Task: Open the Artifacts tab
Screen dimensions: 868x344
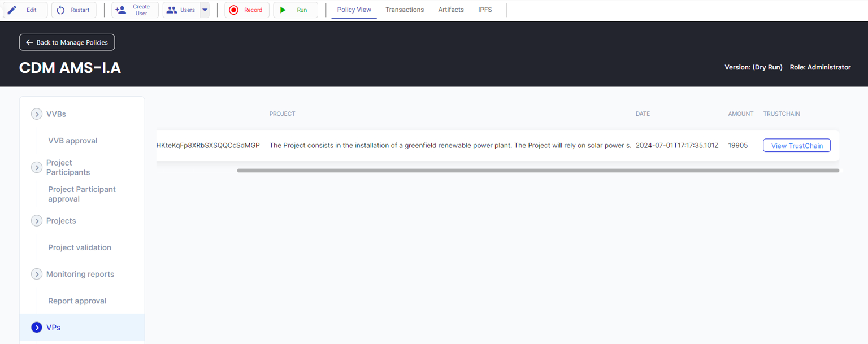Action: 451,10
